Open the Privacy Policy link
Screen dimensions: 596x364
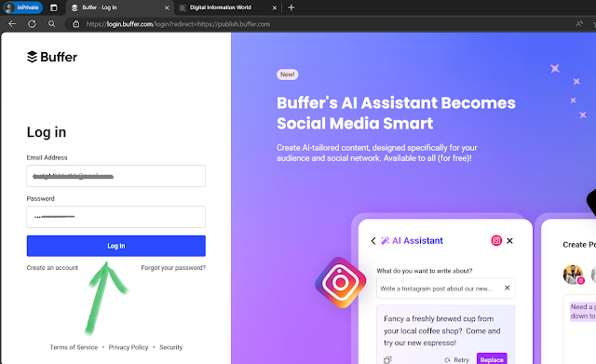(129, 347)
